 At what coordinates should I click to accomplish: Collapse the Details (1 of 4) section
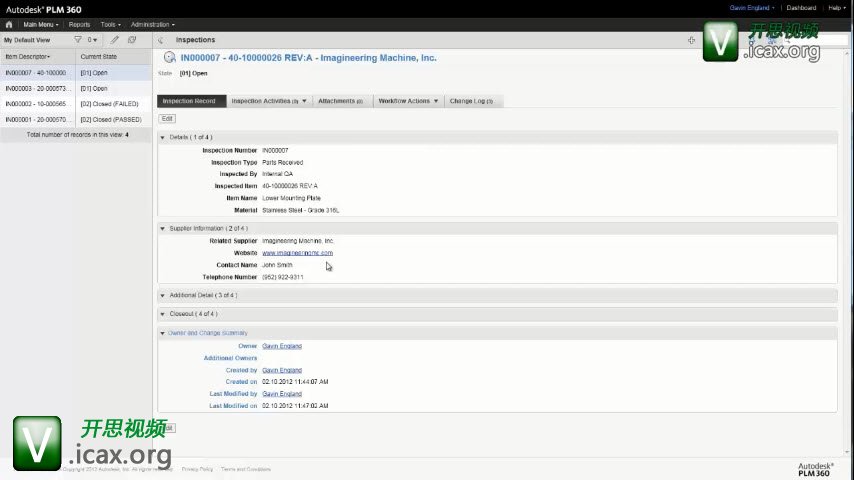click(162, 137)
